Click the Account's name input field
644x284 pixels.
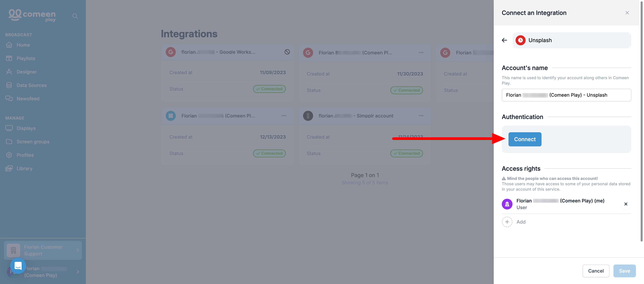pyautogui.click(x=566, y=95)
